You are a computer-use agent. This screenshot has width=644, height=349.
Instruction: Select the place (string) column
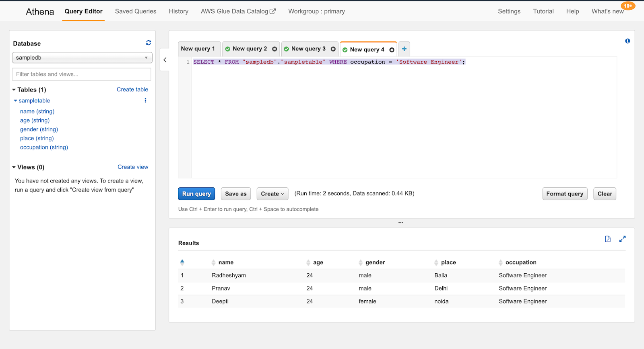click(x=37, y=138)
